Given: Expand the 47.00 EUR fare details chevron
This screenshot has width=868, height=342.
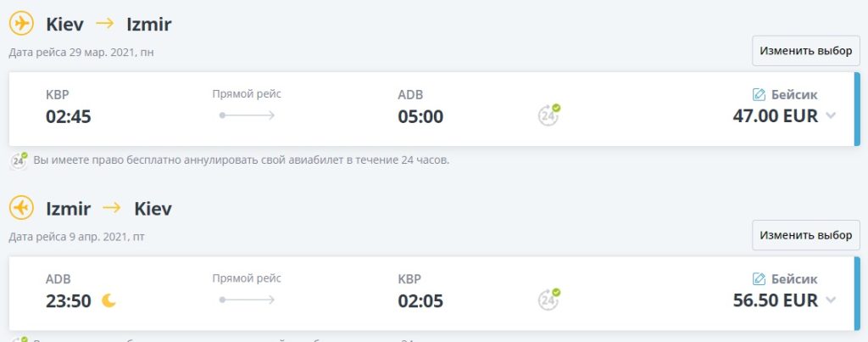Looking at the screenshot, I should (831, 115).
